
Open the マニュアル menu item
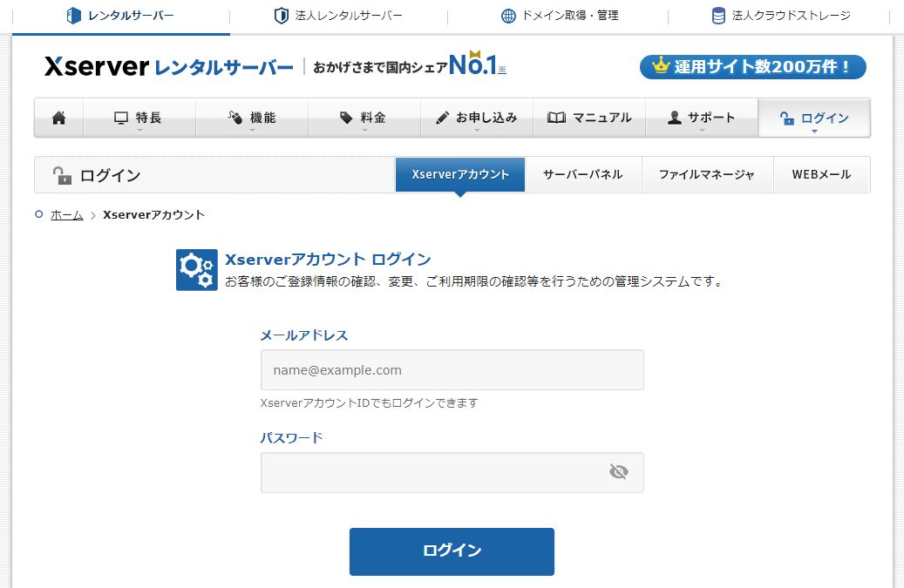pos(589,118)
